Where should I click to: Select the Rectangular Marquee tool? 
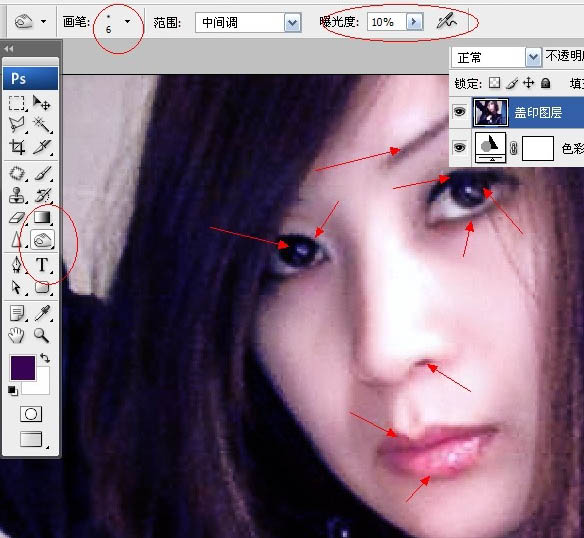pos(16,103)
